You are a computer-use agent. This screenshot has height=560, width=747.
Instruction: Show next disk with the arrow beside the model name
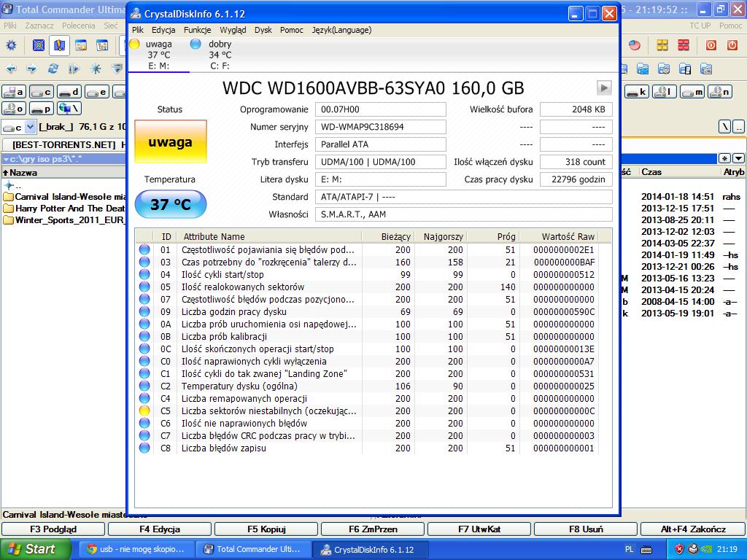(604, 87)
